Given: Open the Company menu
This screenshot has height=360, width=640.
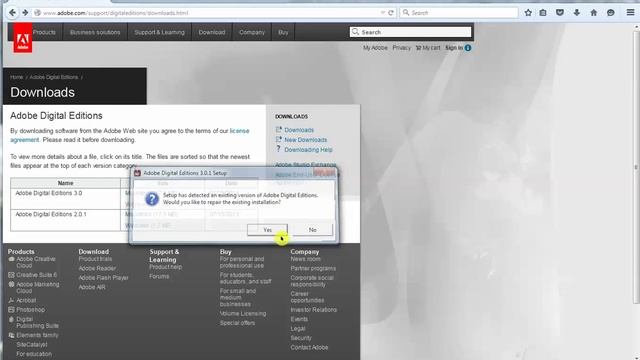Looking at the screenshot, I should tap(252, 32).
